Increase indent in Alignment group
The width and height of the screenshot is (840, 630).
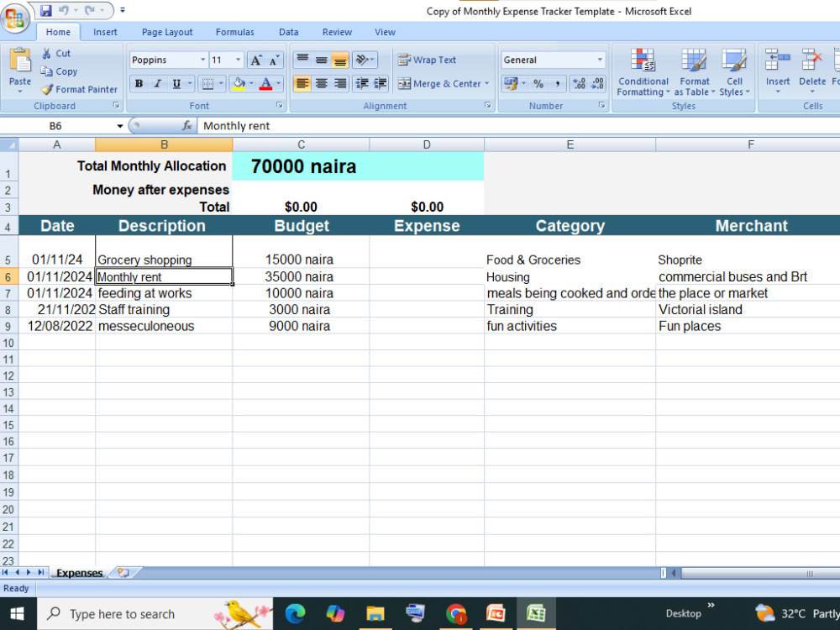381,83
